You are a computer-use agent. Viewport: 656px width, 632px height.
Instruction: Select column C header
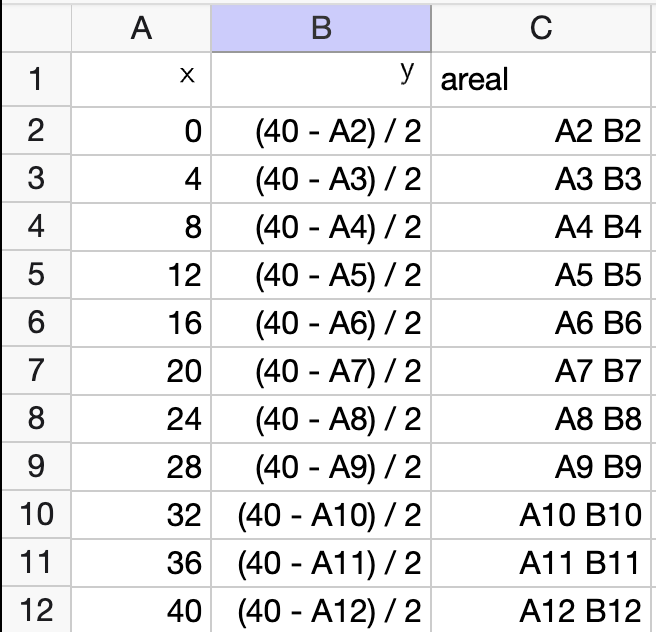point(541,28)
